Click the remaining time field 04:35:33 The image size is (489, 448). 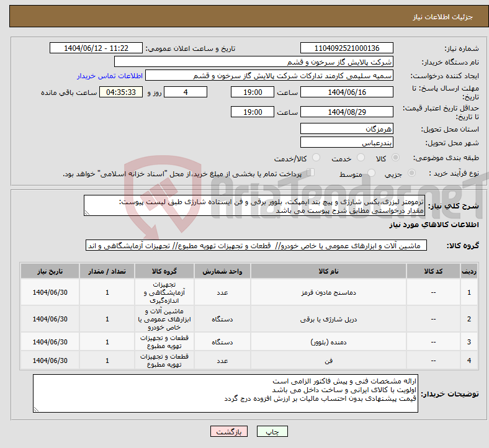click(x=121, y=92)
